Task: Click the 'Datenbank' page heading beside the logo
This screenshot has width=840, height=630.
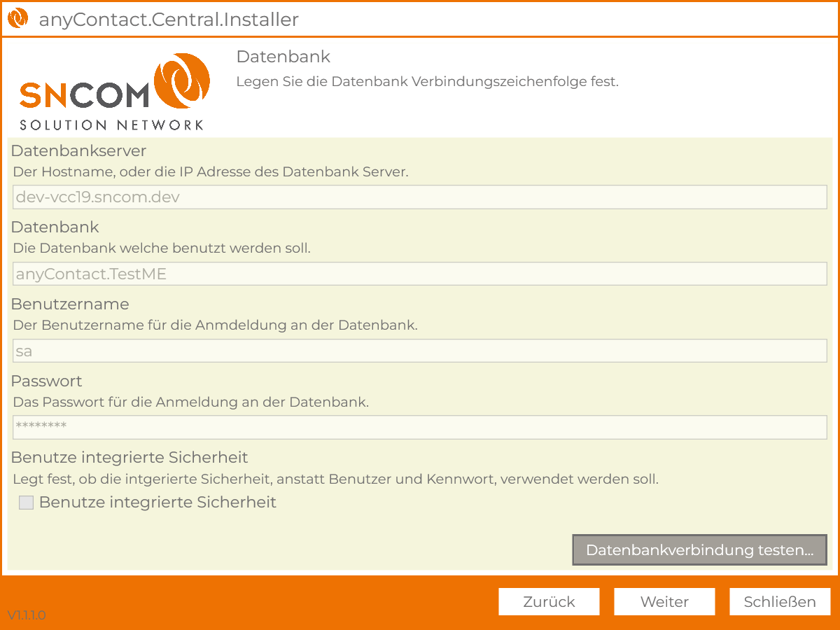Action: click(x=283, y=57)
